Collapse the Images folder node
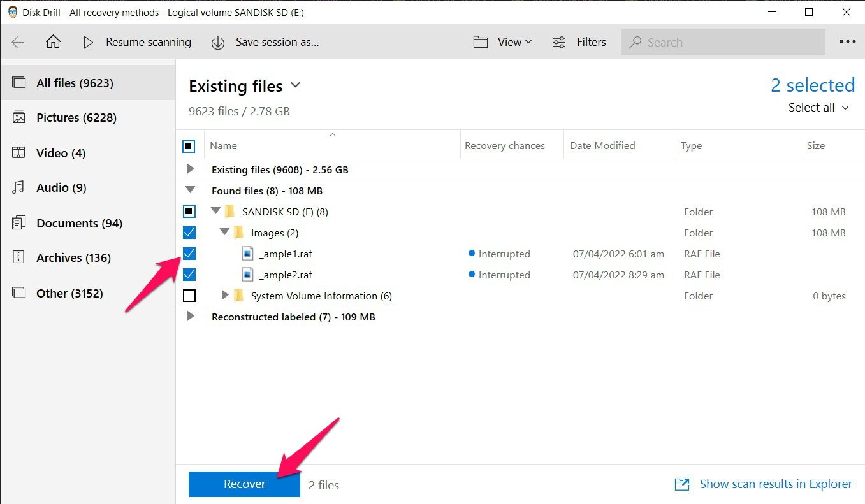Viewport: 865px width, 504px height. coord(224,232)
